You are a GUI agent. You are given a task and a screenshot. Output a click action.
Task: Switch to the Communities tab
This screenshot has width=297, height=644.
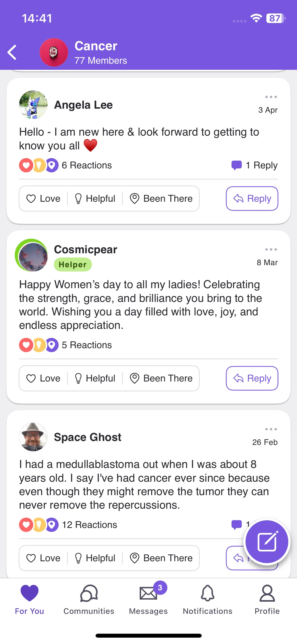click(x=89, y=600)
